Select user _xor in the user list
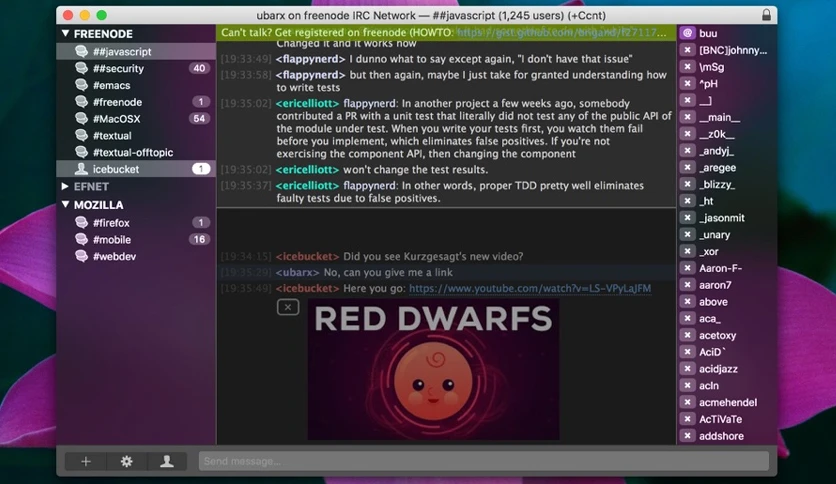The height and width of the screenshot is (484, 836). (709, 251)
